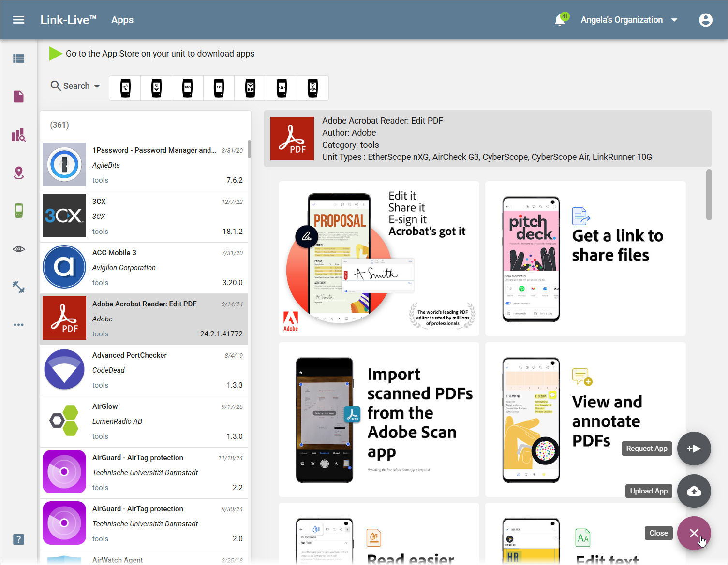Open the green handheld unit icon in sidebar

pos(18,211)
